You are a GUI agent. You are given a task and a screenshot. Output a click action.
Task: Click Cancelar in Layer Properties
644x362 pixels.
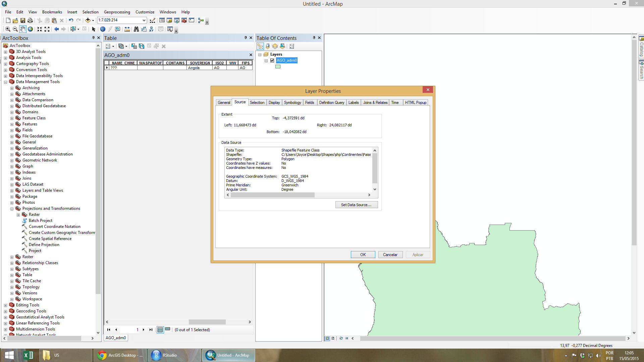[390, 255]
